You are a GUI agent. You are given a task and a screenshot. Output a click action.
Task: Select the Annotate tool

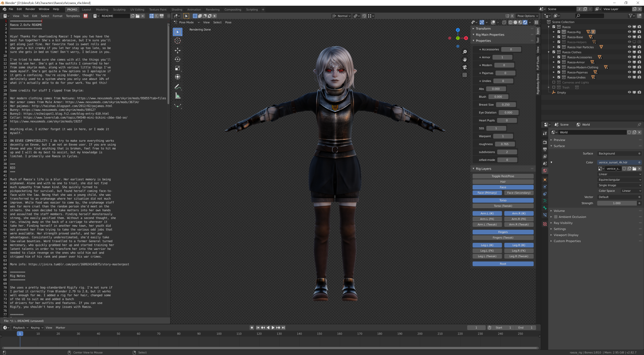177,87
